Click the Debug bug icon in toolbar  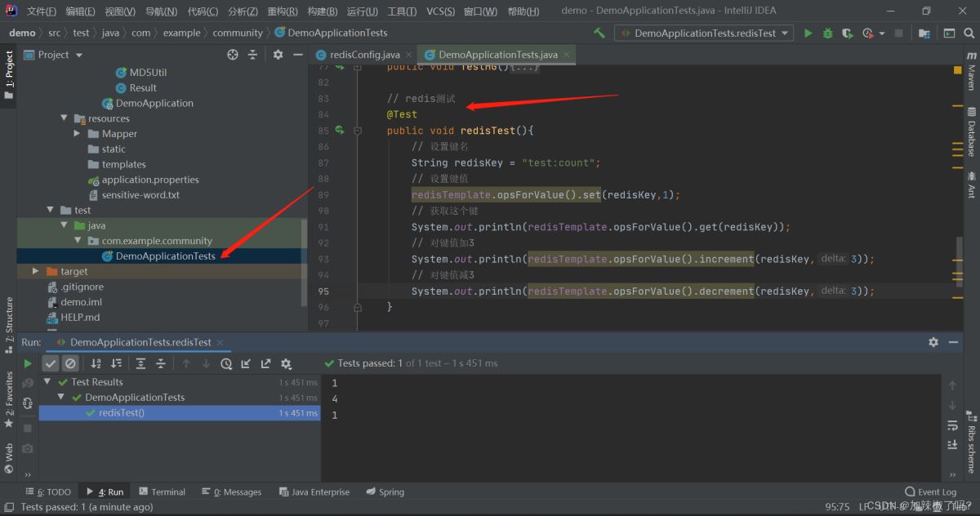pos(827,33)
